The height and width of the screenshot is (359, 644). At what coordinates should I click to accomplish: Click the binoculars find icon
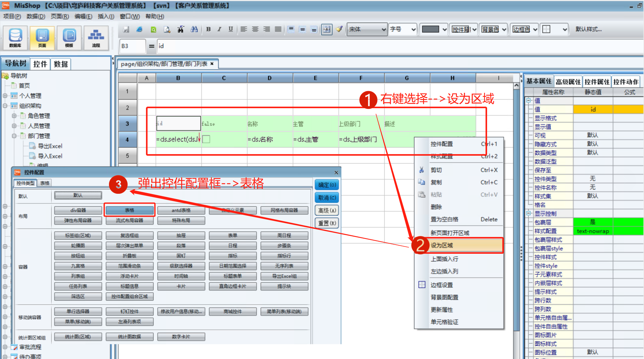click(x=194, y=30)
